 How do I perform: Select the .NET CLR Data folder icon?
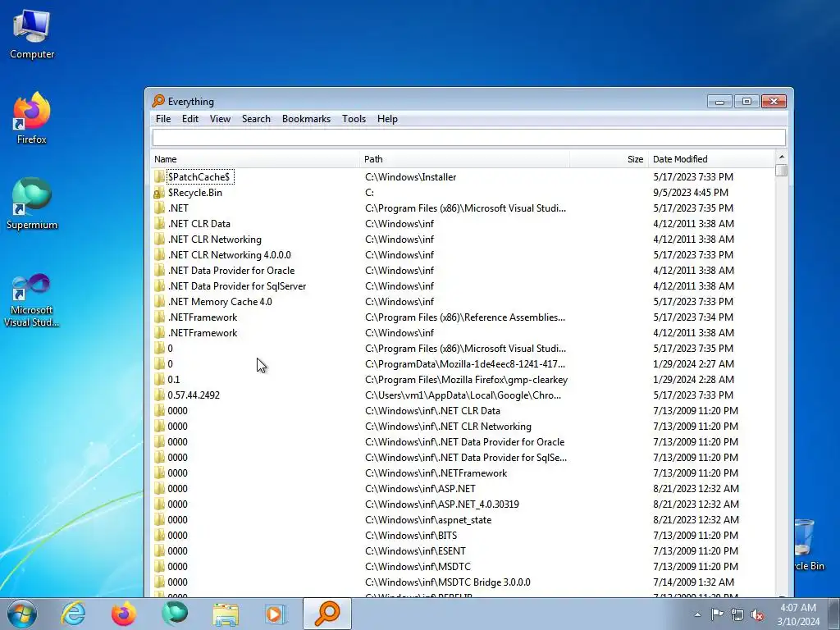point(159,223)
